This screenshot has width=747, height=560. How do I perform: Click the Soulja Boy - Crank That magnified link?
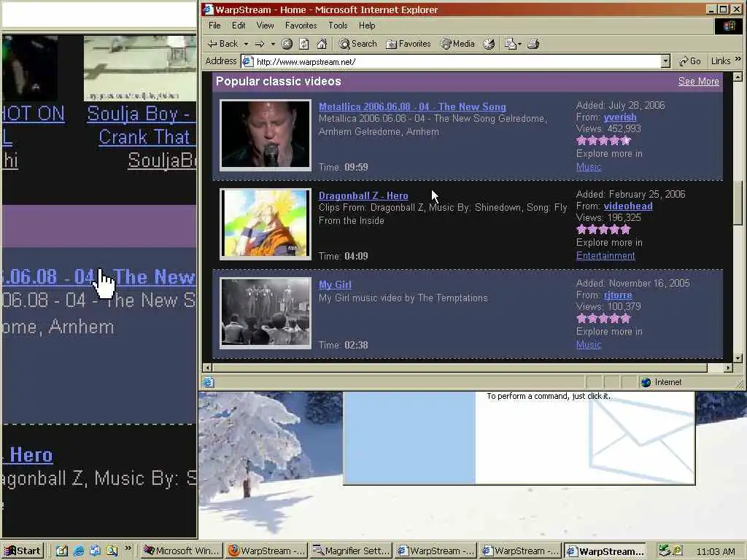click(x=142, y=125)
